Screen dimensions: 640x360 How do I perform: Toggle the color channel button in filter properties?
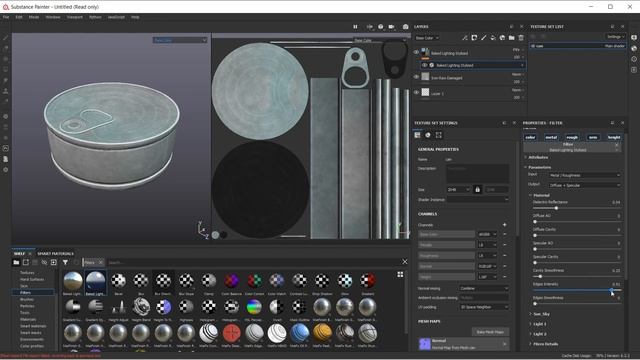tap(530, 138)
